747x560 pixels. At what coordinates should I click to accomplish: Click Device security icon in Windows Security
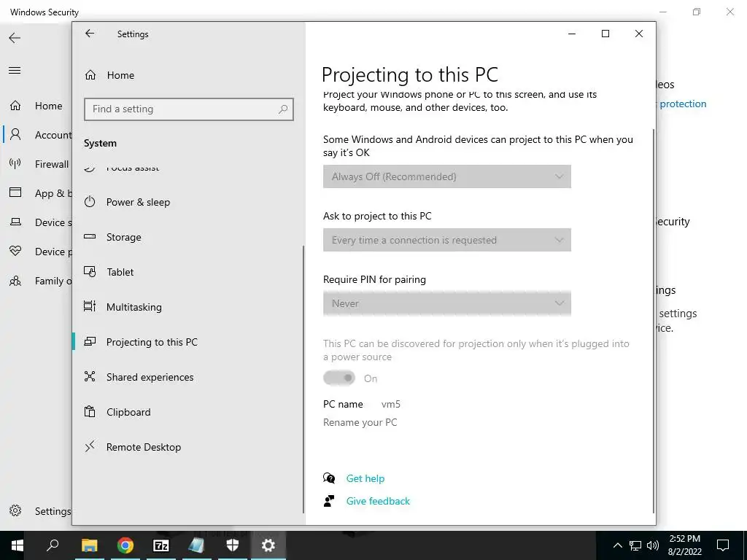point(15,222)
